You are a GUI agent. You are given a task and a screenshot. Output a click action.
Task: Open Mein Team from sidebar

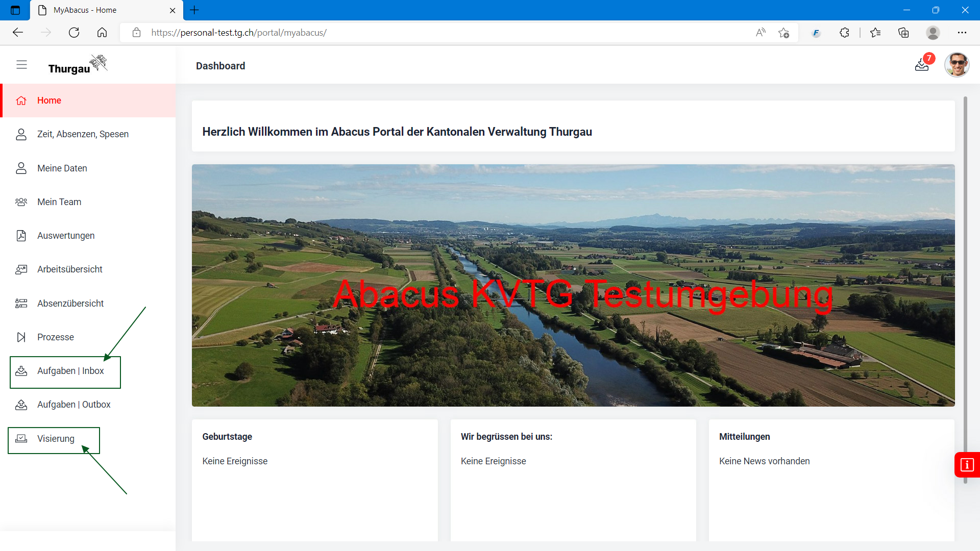(x=59, y=202)
